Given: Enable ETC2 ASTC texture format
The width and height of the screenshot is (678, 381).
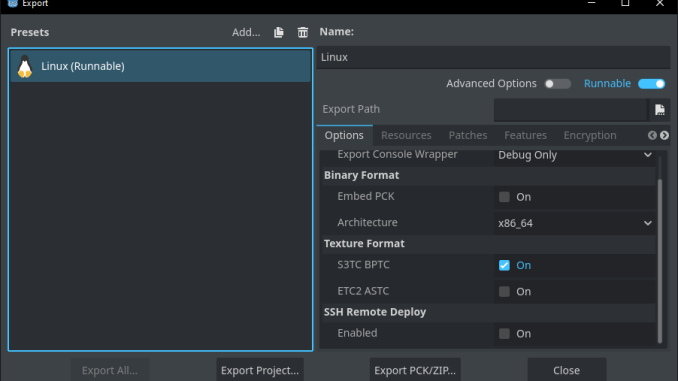Looking at the screenshot, I should tap(504, 292).
